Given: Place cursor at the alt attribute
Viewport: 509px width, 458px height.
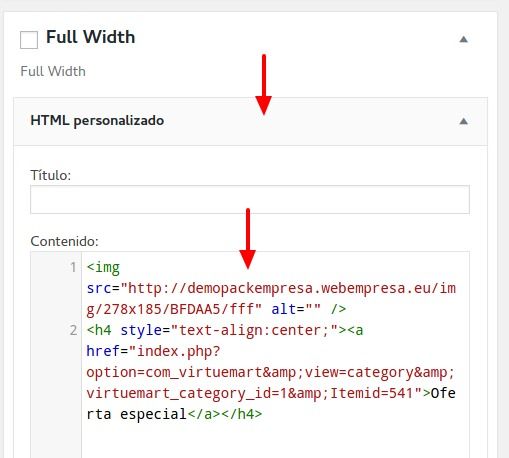Looking at the screenshot, I should tap(296, 309).
